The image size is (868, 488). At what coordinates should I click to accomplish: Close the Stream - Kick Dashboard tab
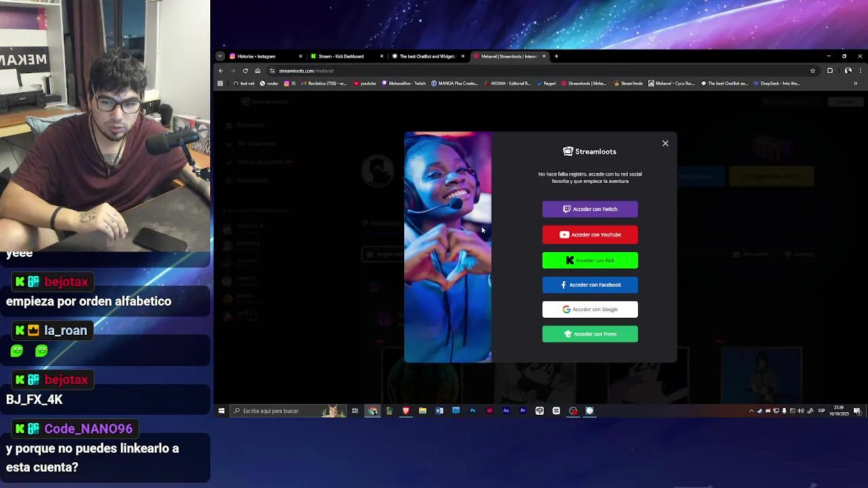pyautogui.click(x=382, y=56)
